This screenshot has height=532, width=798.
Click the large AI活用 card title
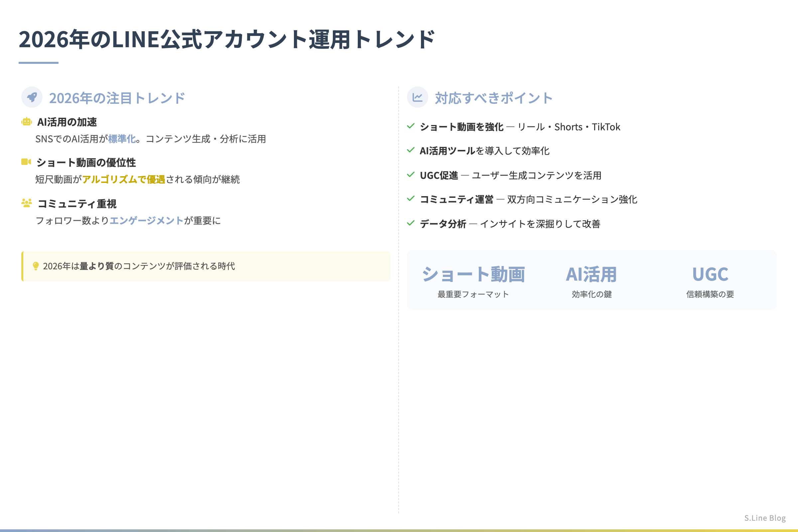pyautogui.click(x=592, y=274)
